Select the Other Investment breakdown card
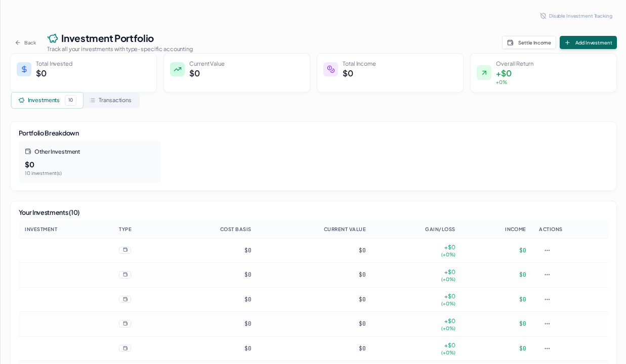626x364 pixels. (x=90, y=162)
